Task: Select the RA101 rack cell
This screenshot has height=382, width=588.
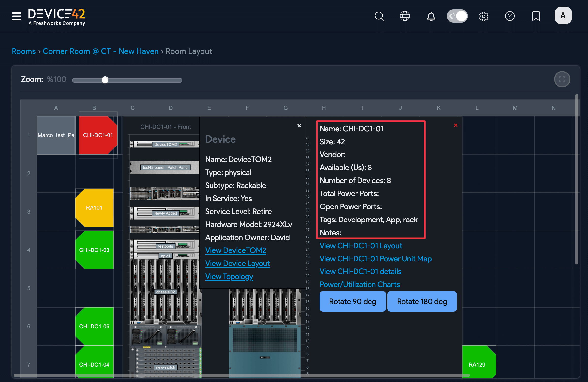Action: [94, 208]
